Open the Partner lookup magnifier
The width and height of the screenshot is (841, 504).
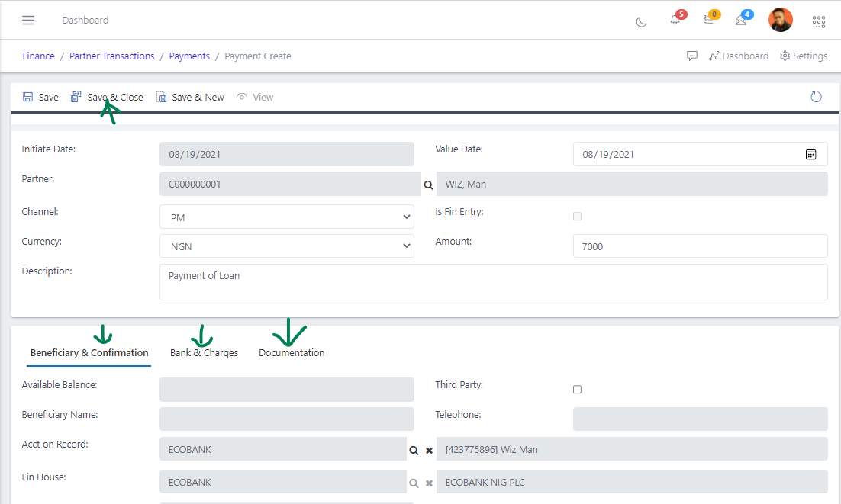tap(428, 184)
